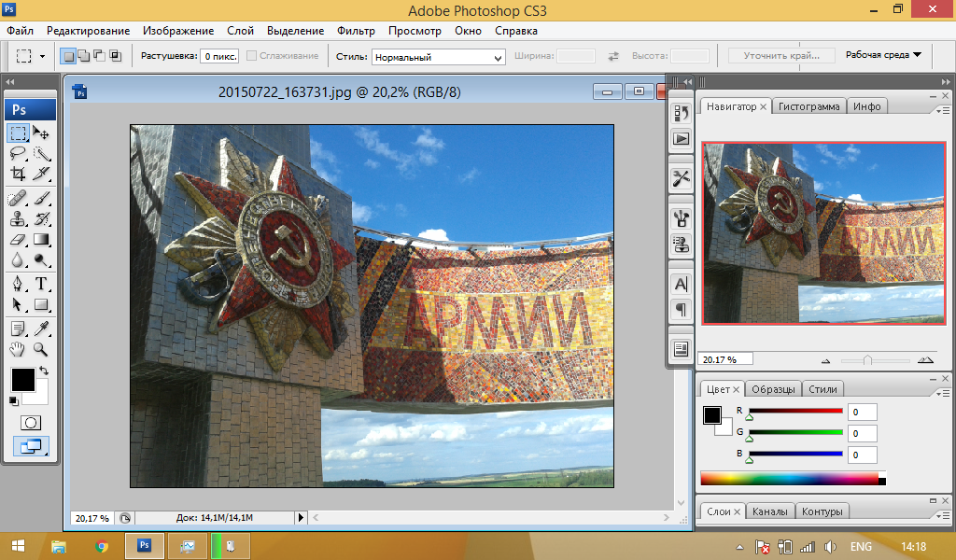Select the Gradient tool
Viewport: 956px width, 560px height.
[41, 240]
